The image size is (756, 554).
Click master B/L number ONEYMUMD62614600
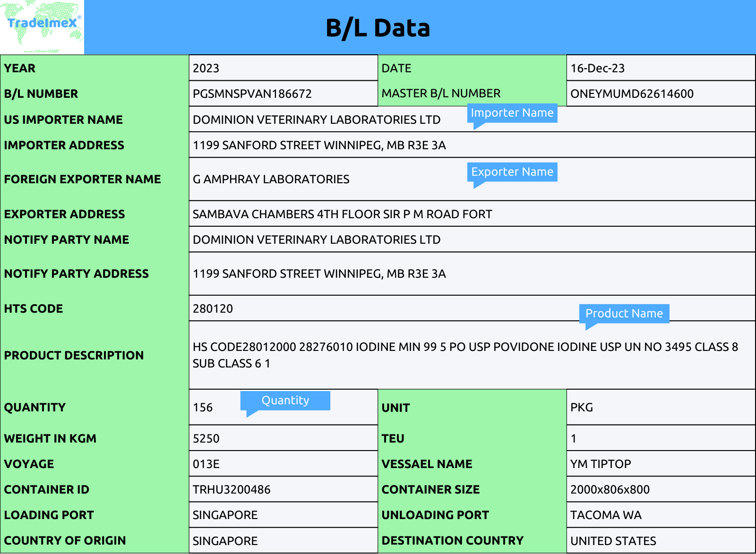tap(632, 94)
